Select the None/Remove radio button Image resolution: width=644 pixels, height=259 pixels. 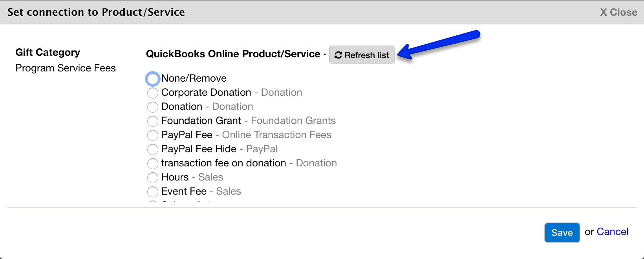coord(153,78)
